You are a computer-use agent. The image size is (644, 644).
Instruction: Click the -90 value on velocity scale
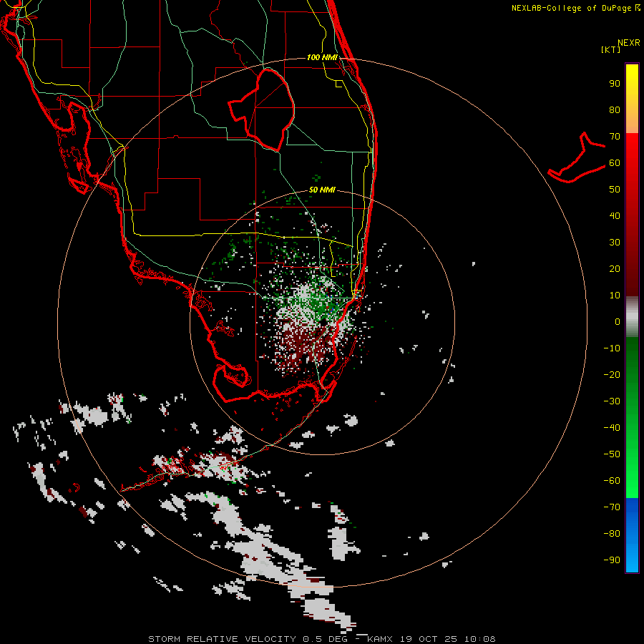click(x=612, y=560)
